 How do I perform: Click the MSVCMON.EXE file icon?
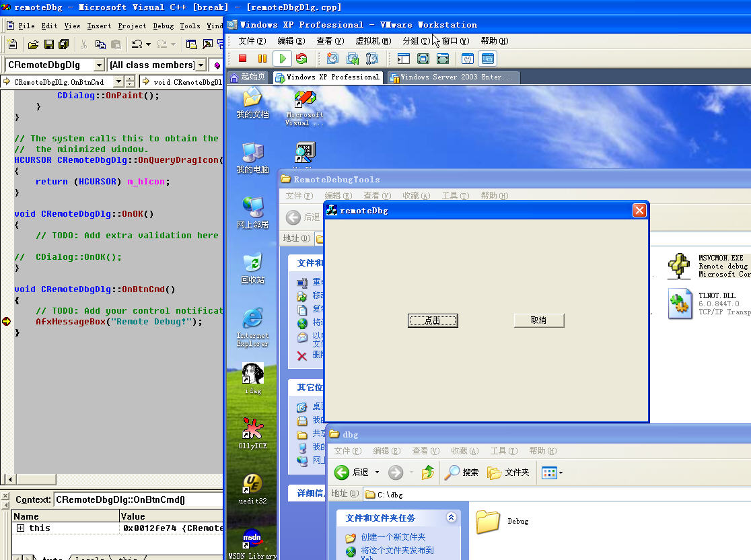click(679, 266)
